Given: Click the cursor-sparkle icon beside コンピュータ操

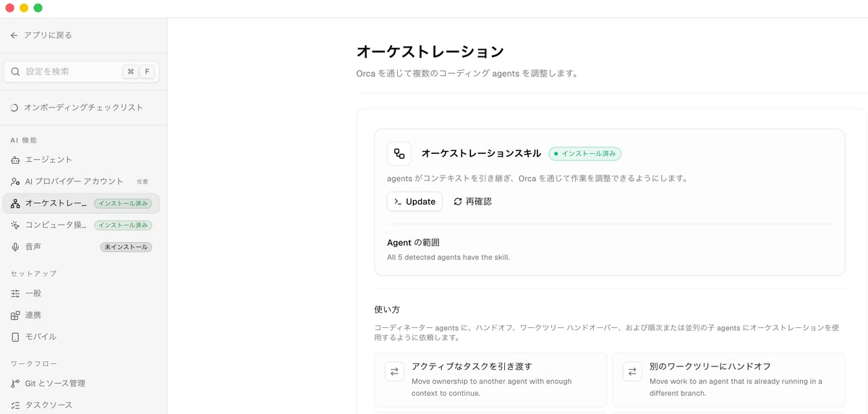Looking at the screenshot, I should click(15, 225).
